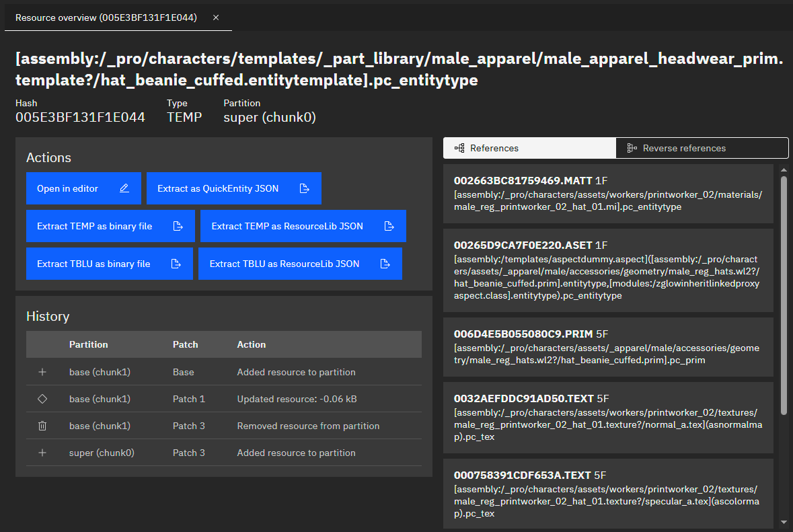Click the resource path title heading
Image resolution: width=793 pixels, height=532 pixels.
[399, 69]
